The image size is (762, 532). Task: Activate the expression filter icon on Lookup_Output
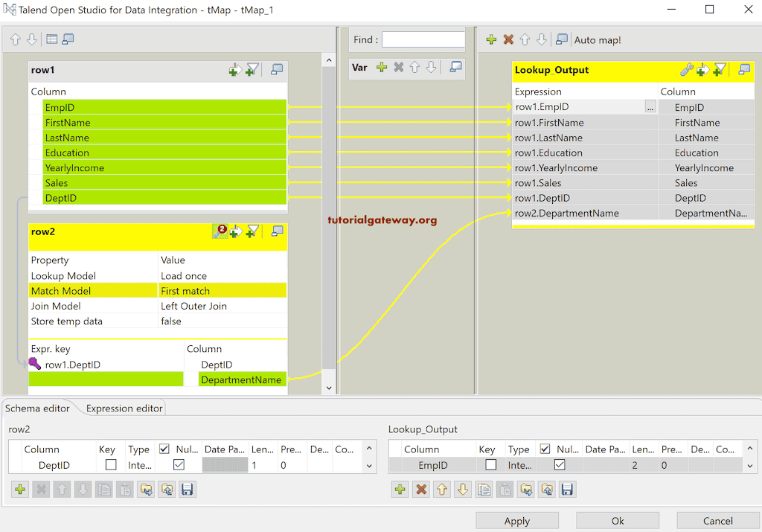pos(719,70)
